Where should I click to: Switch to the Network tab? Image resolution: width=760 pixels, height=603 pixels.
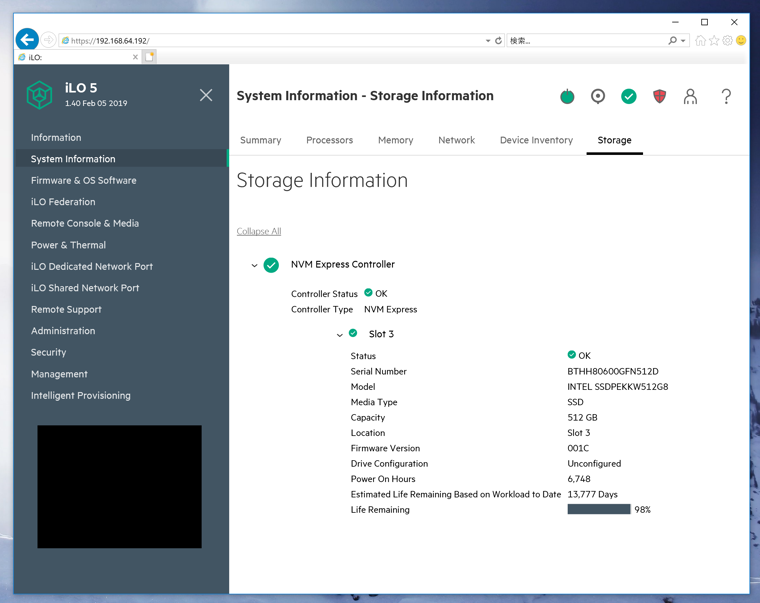tap(457, 140)
